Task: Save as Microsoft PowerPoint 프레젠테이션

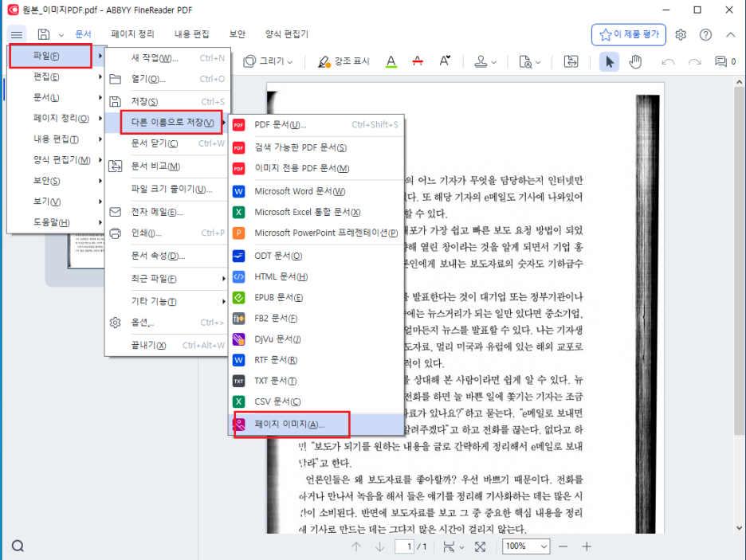Action: (x=317, y=233)
